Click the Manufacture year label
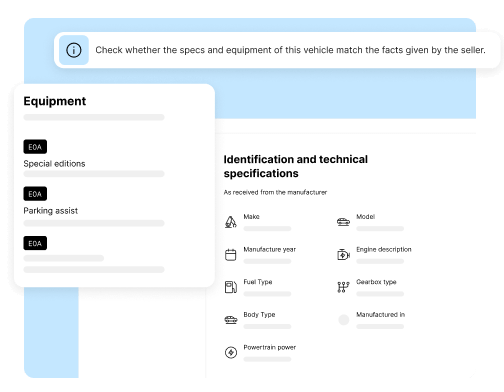This screenshot has height=392, width=504. 270,249
